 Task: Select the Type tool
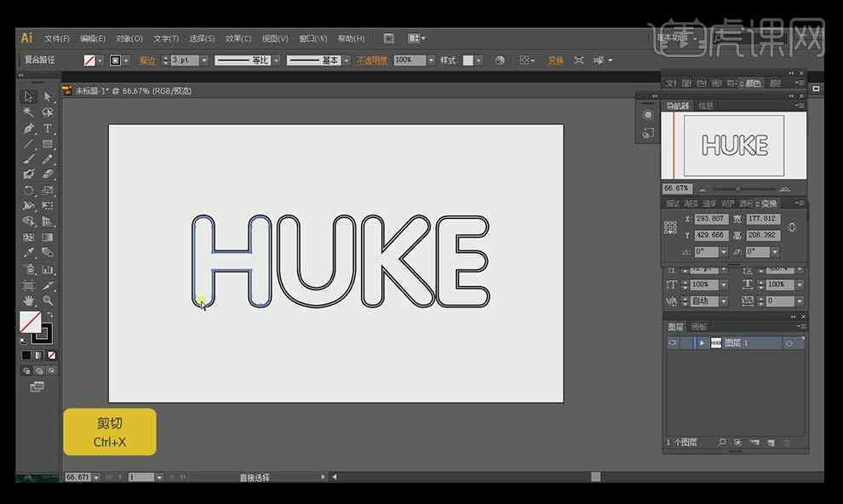click(x=48, y=129)
